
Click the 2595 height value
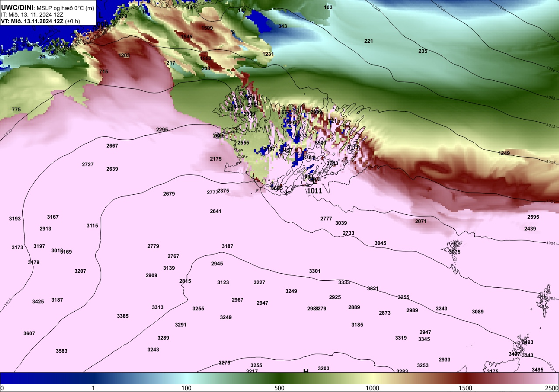pyautogui.click(x=533, y=217)
